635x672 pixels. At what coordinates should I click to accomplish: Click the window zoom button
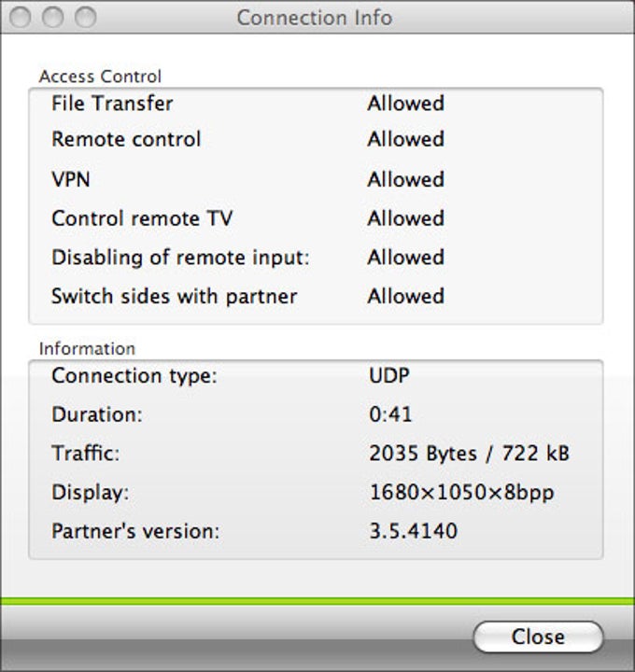85,18
